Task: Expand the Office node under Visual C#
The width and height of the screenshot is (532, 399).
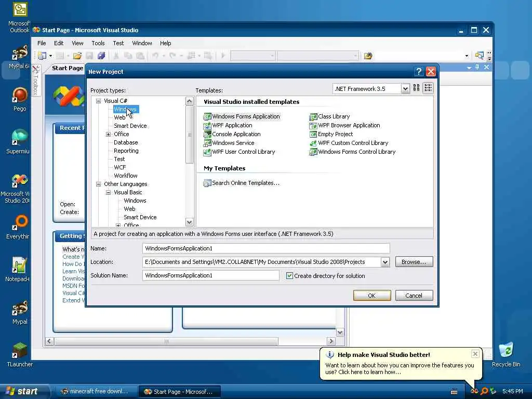Action: (x=108, y=134)
